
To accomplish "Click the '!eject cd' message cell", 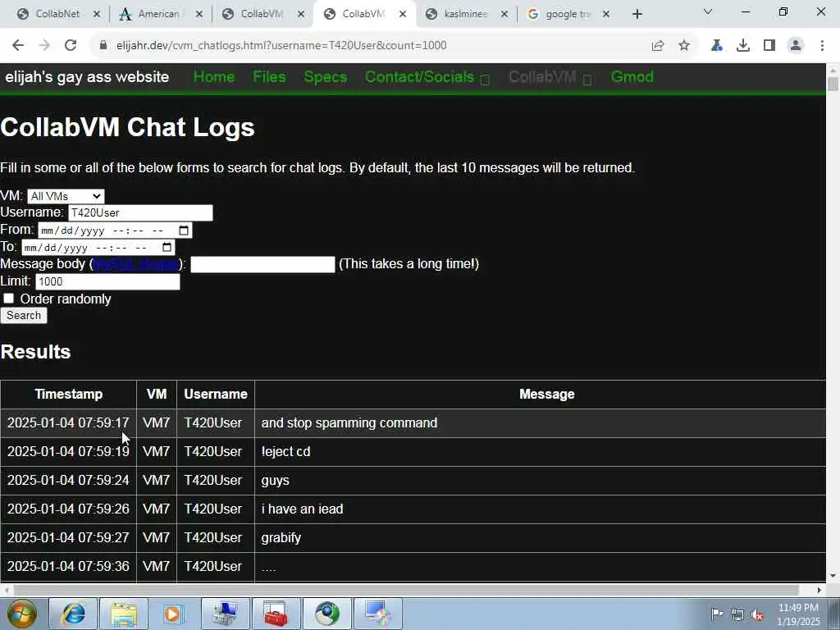I will click(540, 452).
